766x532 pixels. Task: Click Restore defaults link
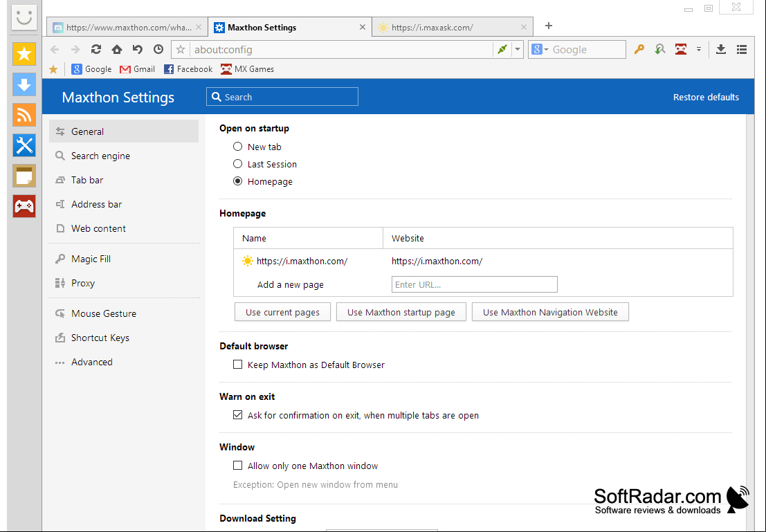coord(706,98)
